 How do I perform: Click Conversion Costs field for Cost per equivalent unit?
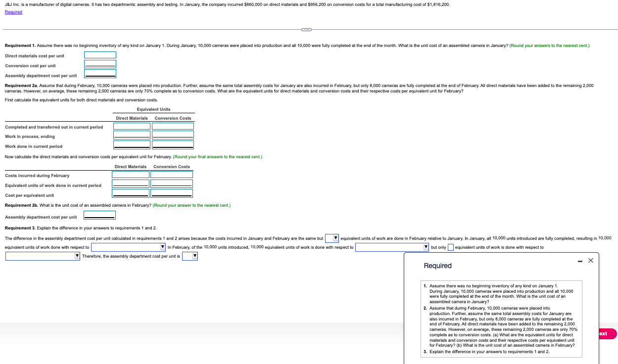[x=172, y=193]
